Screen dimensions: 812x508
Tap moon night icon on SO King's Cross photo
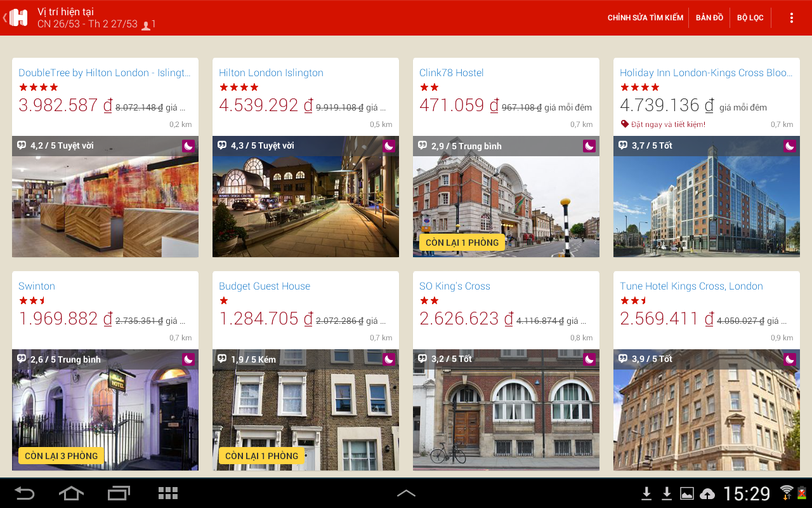589,359
